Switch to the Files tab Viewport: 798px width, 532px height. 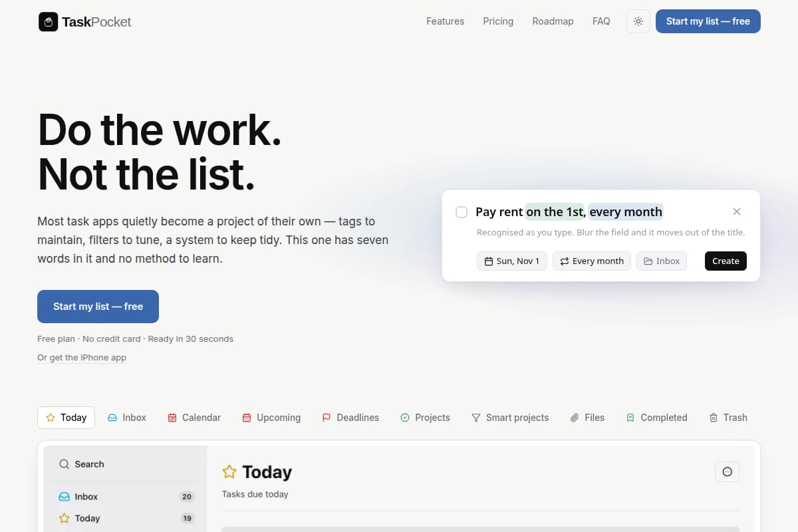pyautogui.click(x=587, y=418)
